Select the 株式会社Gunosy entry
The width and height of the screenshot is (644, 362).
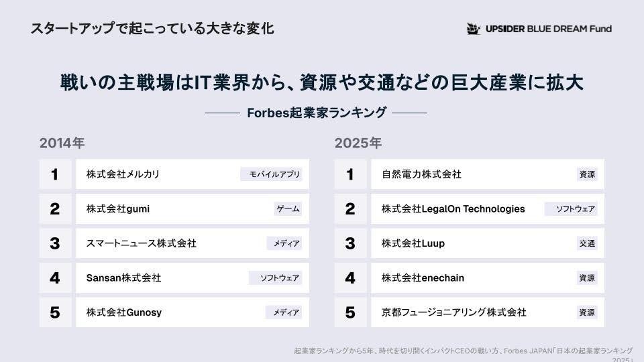[124, 312]
